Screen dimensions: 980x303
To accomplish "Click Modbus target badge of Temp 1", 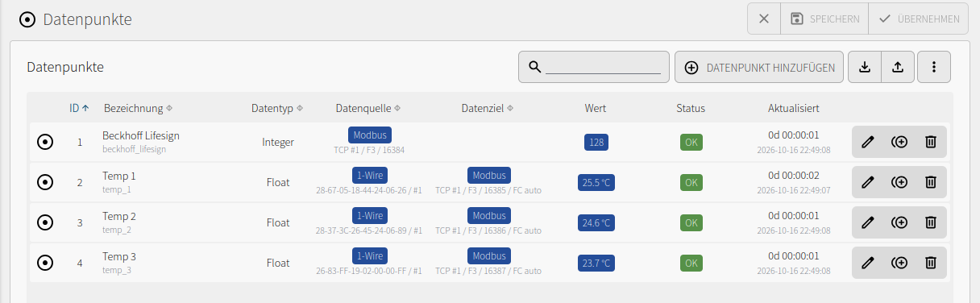I will coord(489,175).
